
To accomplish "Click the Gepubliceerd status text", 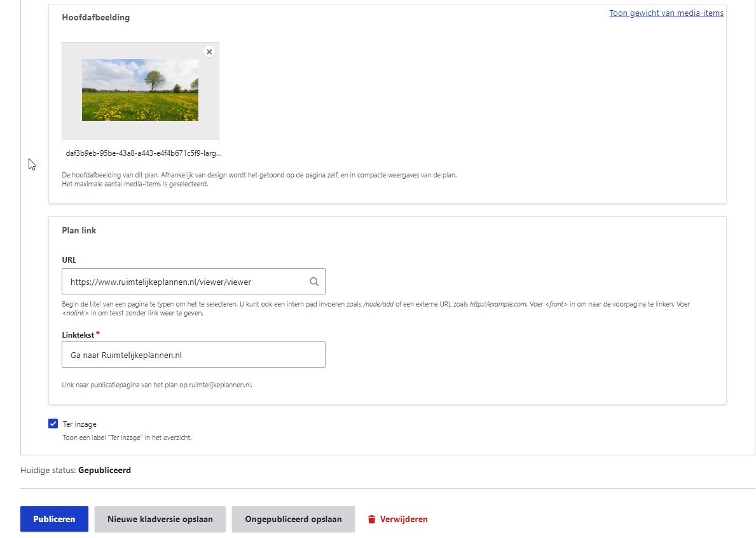I will 104,471.
